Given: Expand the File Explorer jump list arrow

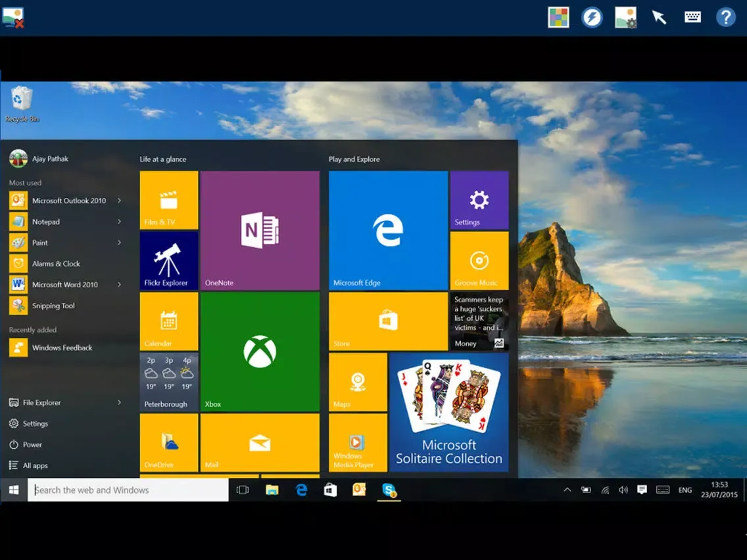Looking at the screenshot, I should tap(119, 402).
